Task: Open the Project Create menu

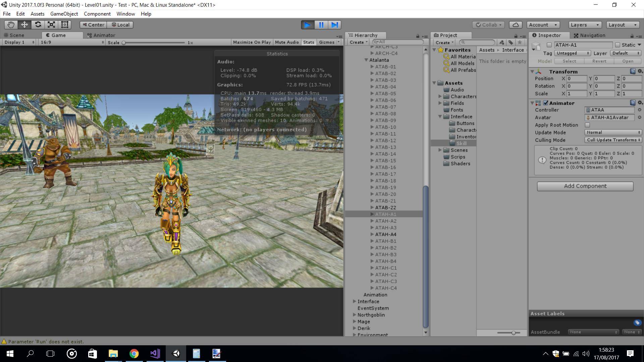Action: pos(444,42)
